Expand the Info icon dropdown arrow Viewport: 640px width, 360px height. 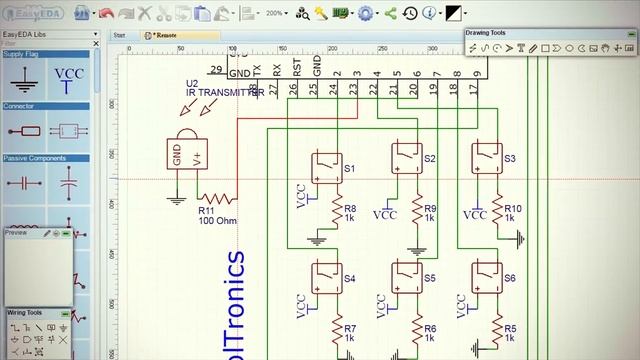click(440, 14)
